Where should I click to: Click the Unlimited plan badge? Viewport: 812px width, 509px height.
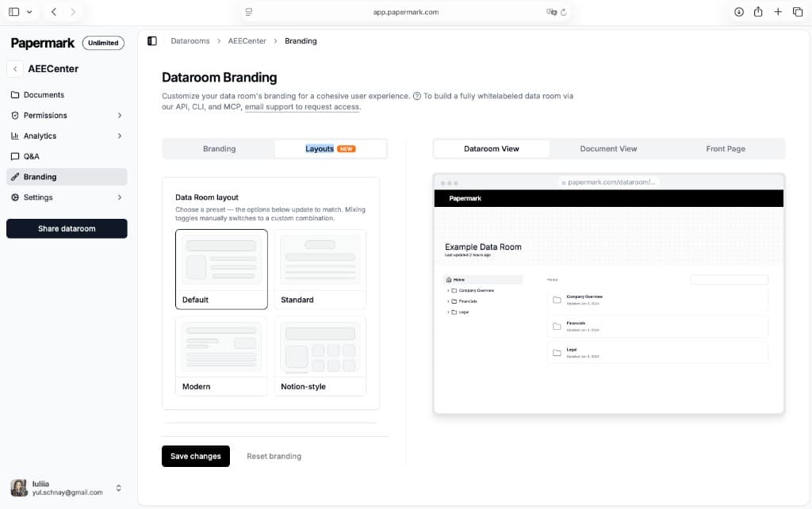pyautogui.click(x=103, y=43)
